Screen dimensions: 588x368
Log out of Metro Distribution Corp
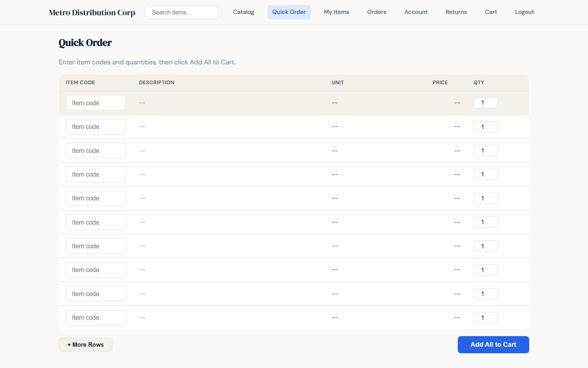click(524, 12)
